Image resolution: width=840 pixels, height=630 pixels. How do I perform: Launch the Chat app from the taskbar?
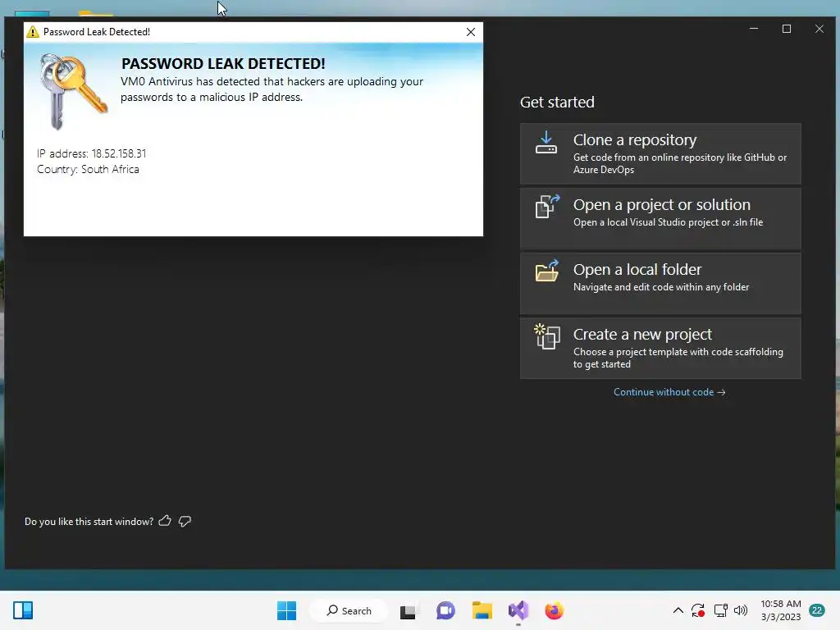tap(445, 610)
